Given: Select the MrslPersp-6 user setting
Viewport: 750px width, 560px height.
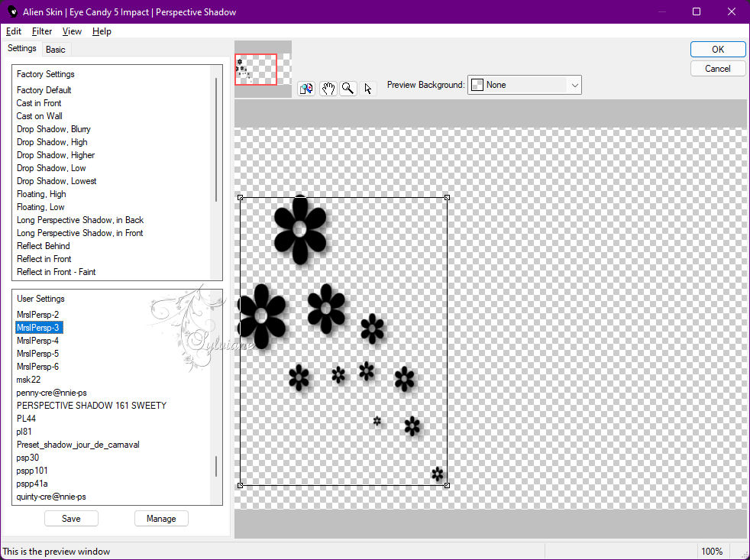Looking at the screenshot, I should pos(37,366).
